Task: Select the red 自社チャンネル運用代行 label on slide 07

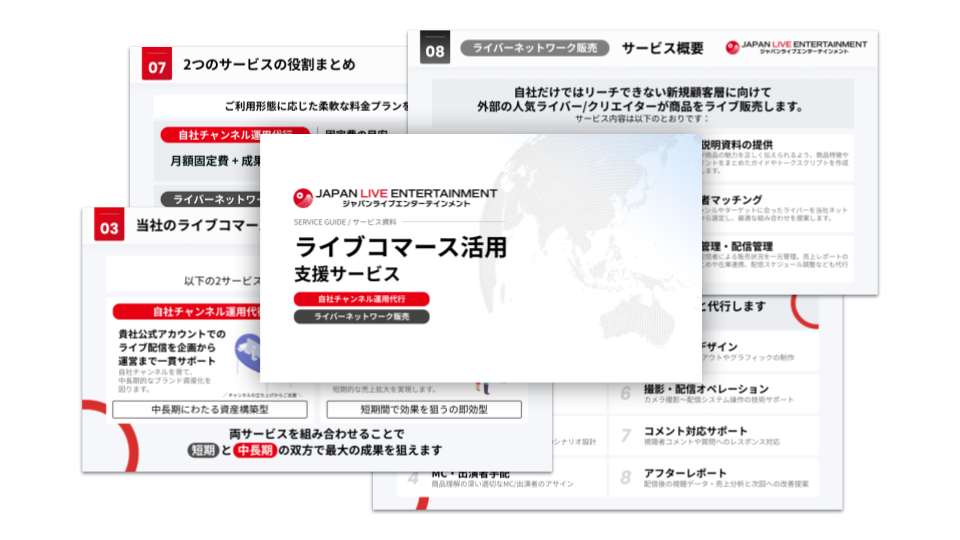Action: click(x=234, y=134)
